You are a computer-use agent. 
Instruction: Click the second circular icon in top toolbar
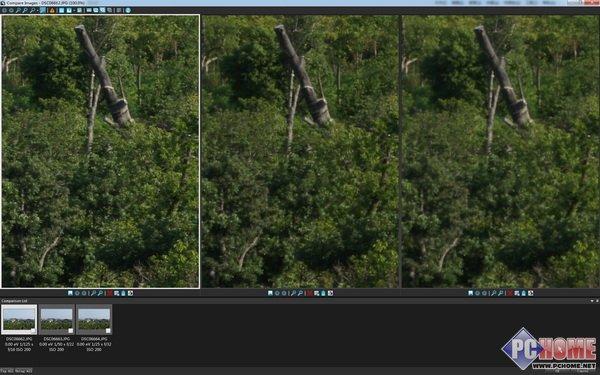[11, 10]
